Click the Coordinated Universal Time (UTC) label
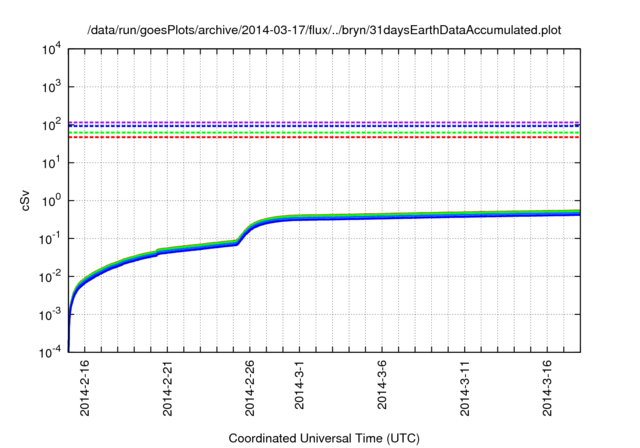The width and height of the screenshot is (640, 448). [324, 438]
